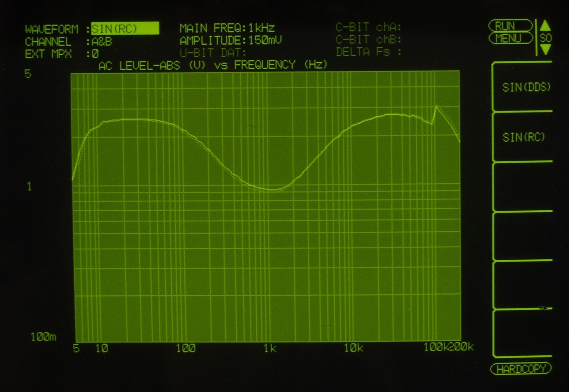Click the AMPLITUDE 150mV field
569x392 pixels.
click(231, 40)
